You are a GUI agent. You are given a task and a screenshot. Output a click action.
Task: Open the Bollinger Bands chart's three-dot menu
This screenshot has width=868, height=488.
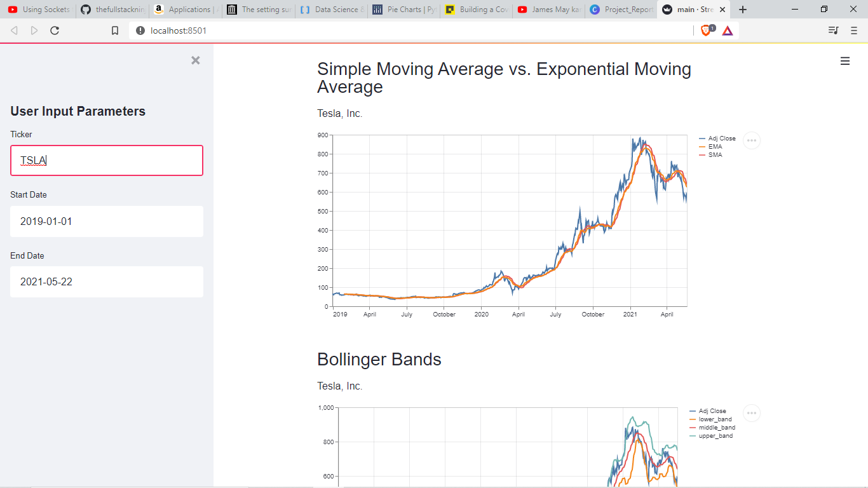tap(752, 413)
